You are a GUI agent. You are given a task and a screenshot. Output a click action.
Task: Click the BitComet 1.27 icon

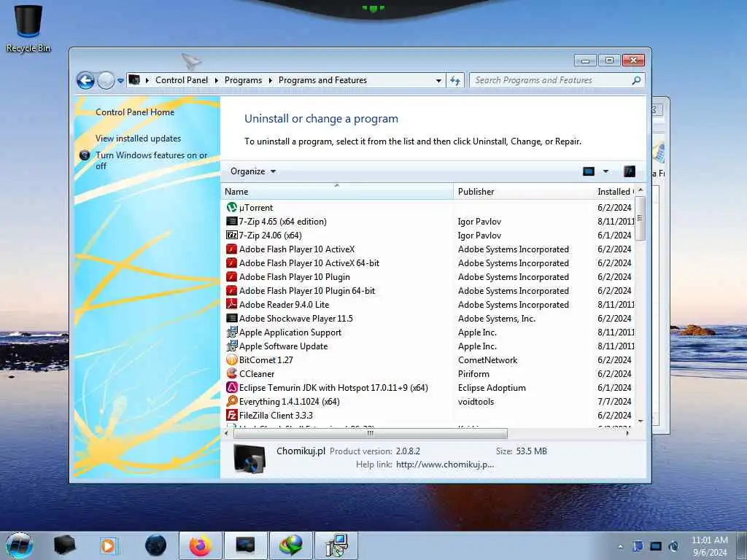pos(231,359)
